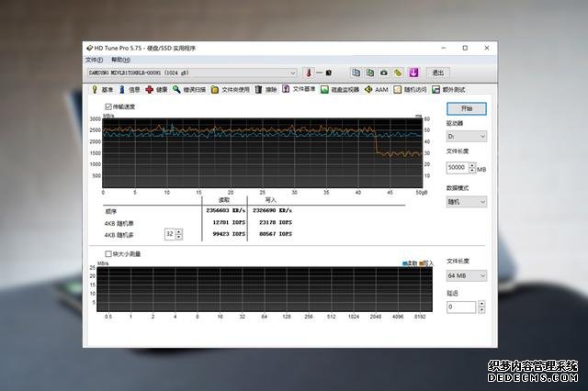Click the 退出 exit button

point(437,73)
